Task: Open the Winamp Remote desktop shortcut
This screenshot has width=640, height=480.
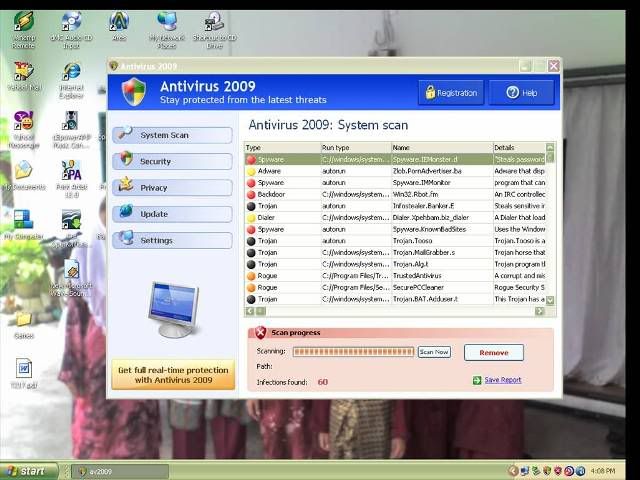Action: 24,31
